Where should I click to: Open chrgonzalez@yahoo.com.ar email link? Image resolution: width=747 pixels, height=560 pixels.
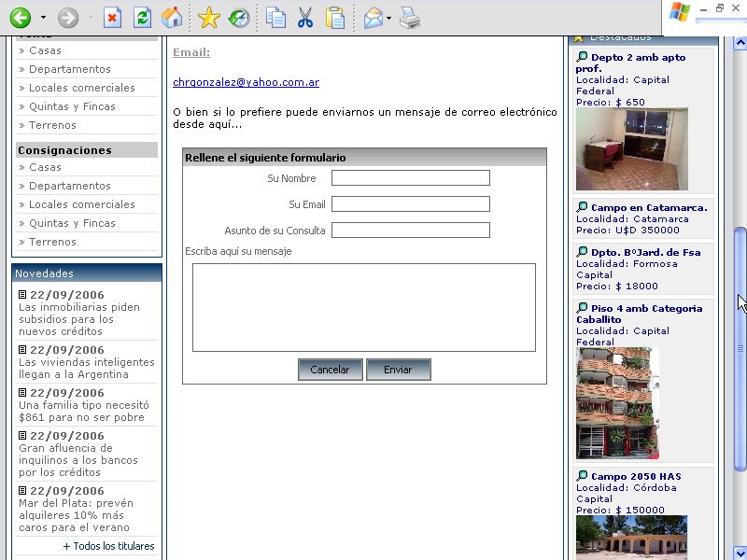click(246, 82)
